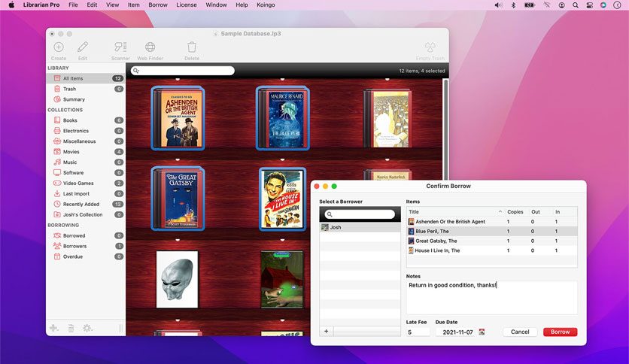Image resolution: width=629 pixels, height=364 pixels.
Task: Select the Music collection
Action: 86,162
